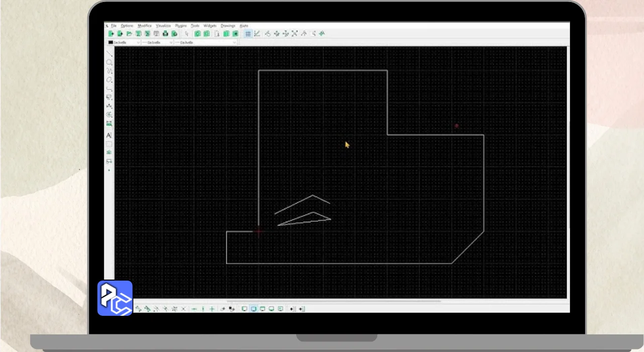Pick the Text tool
644x352 pixels.
pyautogui.click(x=109, y=135)
